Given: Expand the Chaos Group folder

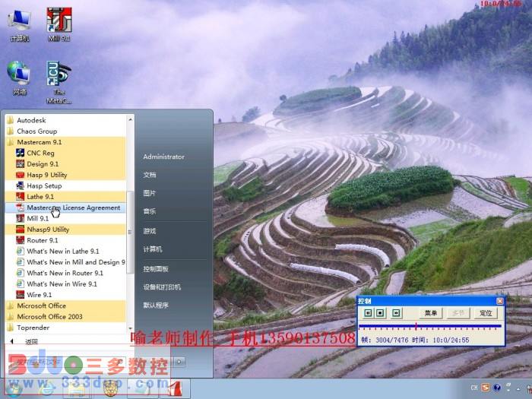Looking at the screenshot, I should click(65, 131).
